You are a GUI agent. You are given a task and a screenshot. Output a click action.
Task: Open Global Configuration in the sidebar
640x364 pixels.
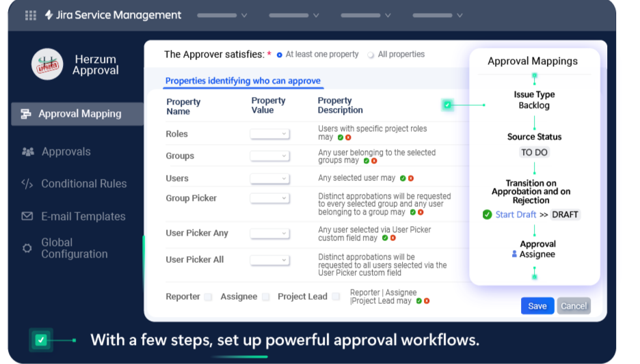pos(75,248)
